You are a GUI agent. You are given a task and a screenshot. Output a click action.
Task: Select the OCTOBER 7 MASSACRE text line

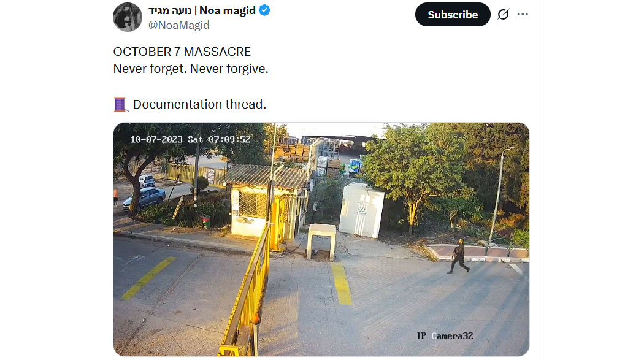(182, 52)
